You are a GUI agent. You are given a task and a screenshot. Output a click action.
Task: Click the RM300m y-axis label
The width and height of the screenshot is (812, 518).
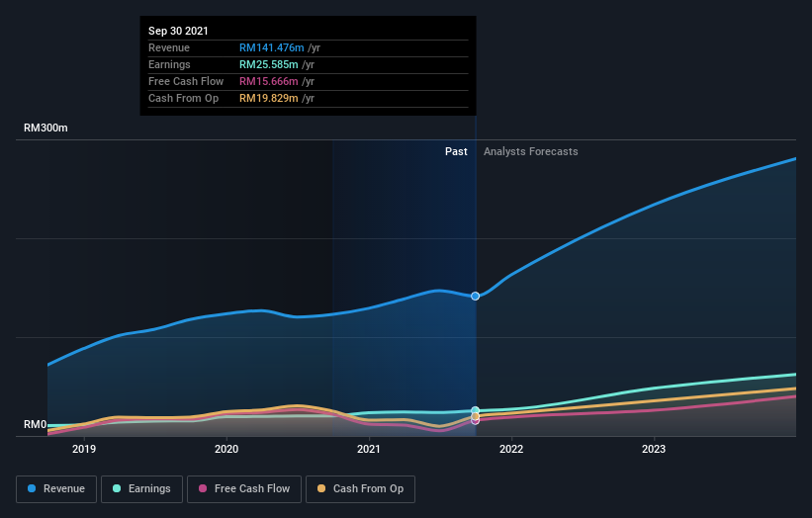click(45, 128)
